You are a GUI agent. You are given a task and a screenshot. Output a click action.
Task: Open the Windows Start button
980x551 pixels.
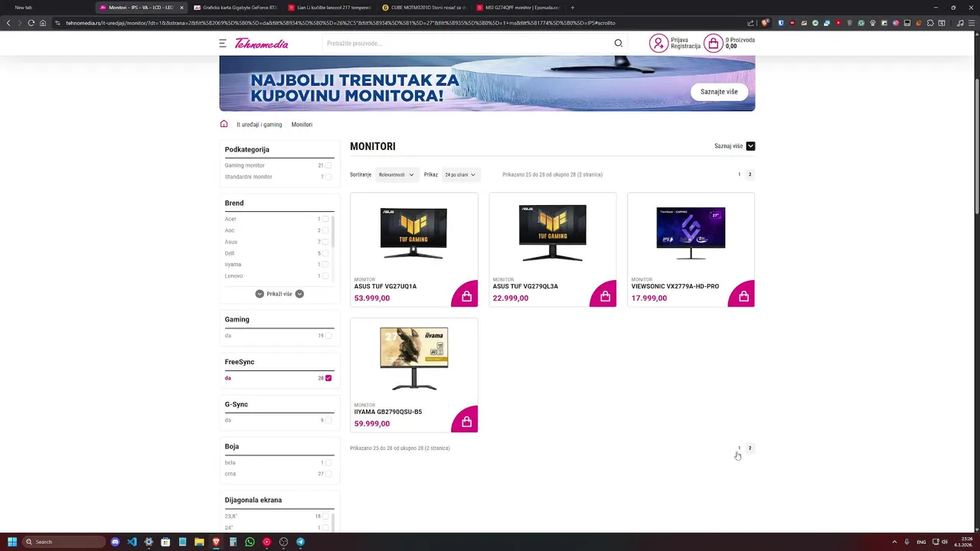[12, 542]
